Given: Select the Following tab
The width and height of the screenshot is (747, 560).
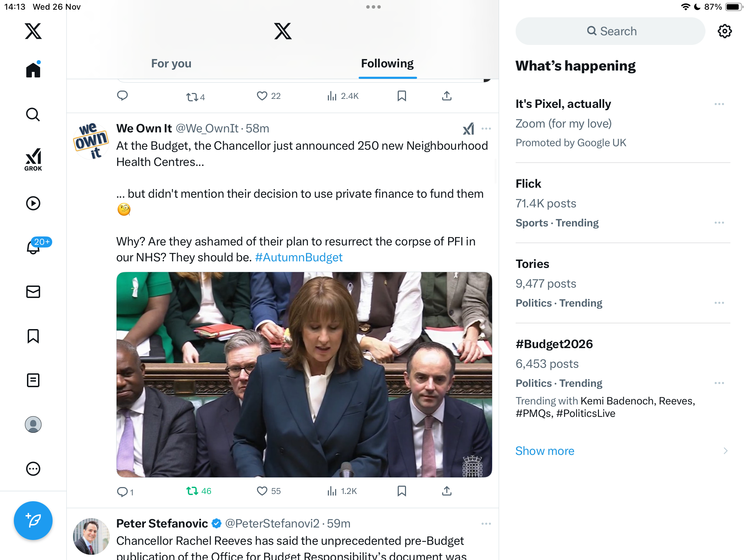Looking at the screenshot, I should point(387,64).
